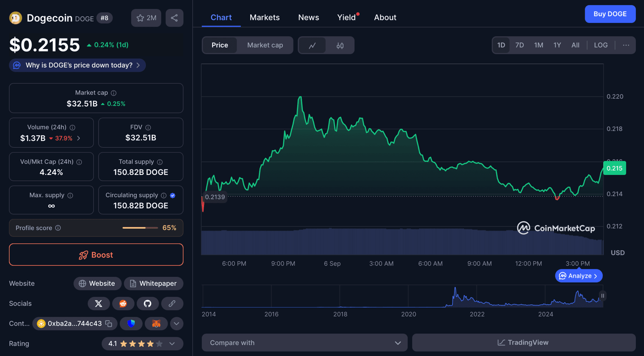
Task: Switch to the Chart tab
Action: point(221,18)
